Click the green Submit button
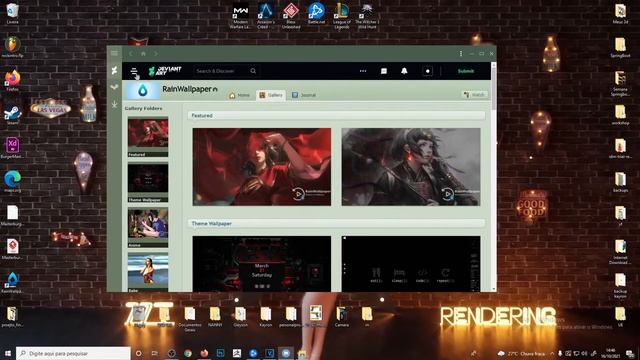The width and height of the screenshot is (640, 360). [x=465, y=71]
